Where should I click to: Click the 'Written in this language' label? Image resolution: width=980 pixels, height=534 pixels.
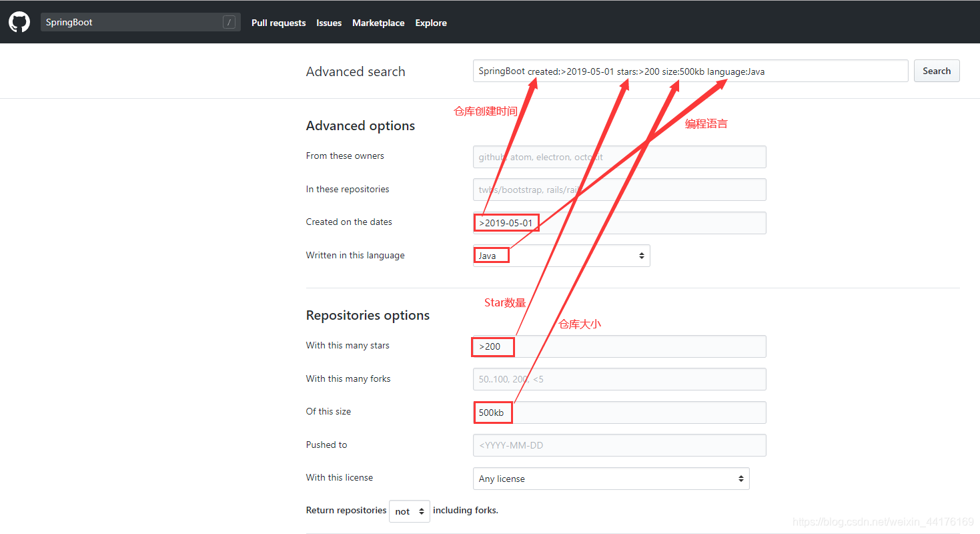[355, 255]
